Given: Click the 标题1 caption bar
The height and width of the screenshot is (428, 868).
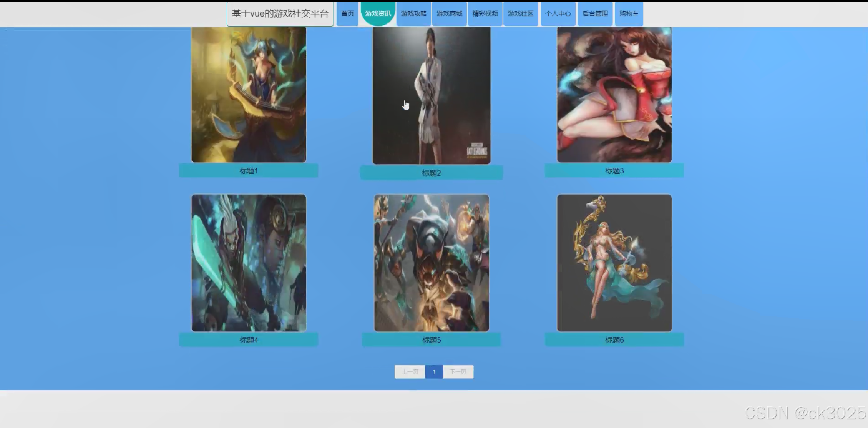Looking at the screenshot, I should pos(249,171).
